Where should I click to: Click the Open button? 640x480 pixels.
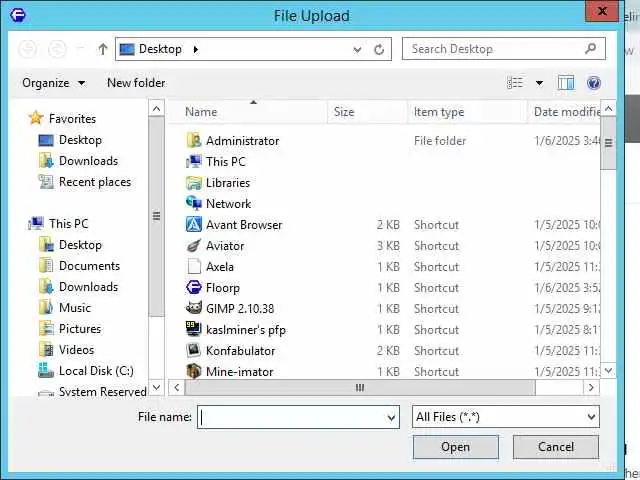(456, 447)
